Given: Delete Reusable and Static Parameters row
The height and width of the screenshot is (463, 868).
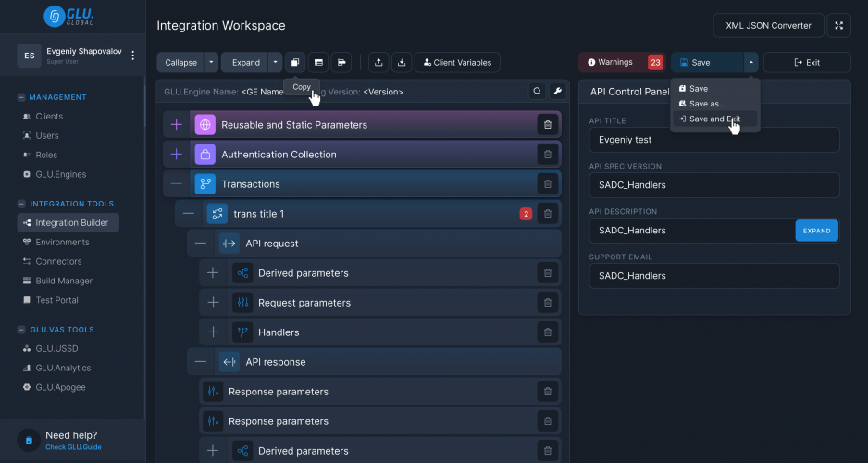Looking at the screenshot, I should tap(548, 125).
